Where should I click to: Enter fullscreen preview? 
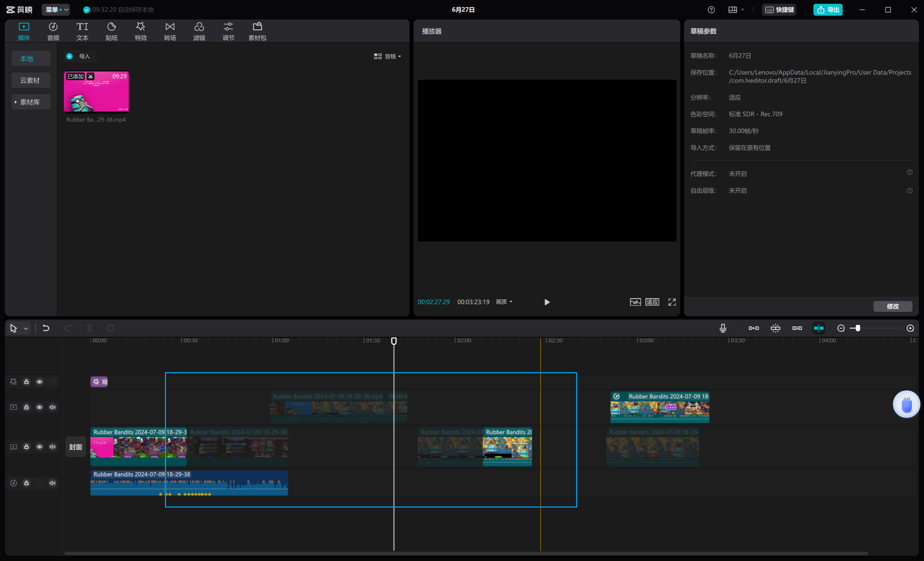672,302
